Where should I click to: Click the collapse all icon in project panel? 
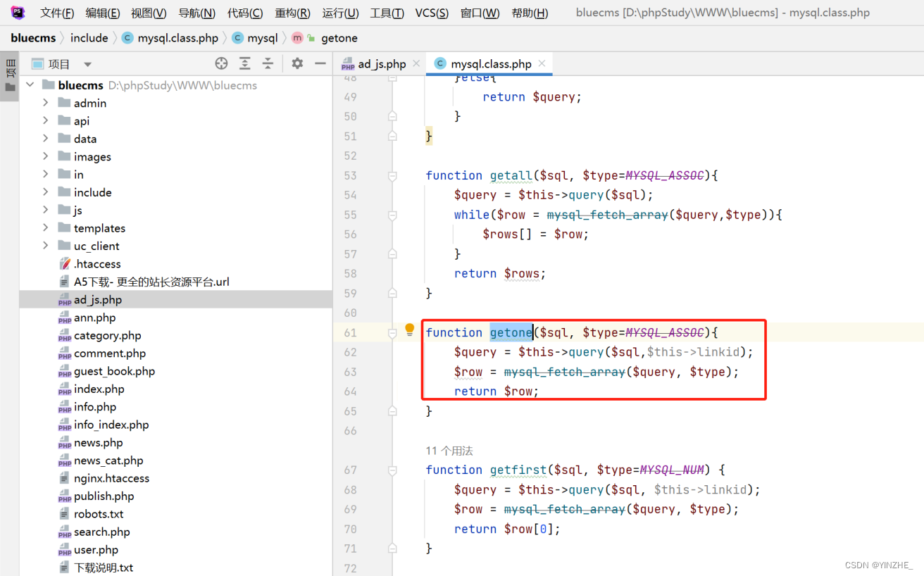click(268, 63)
